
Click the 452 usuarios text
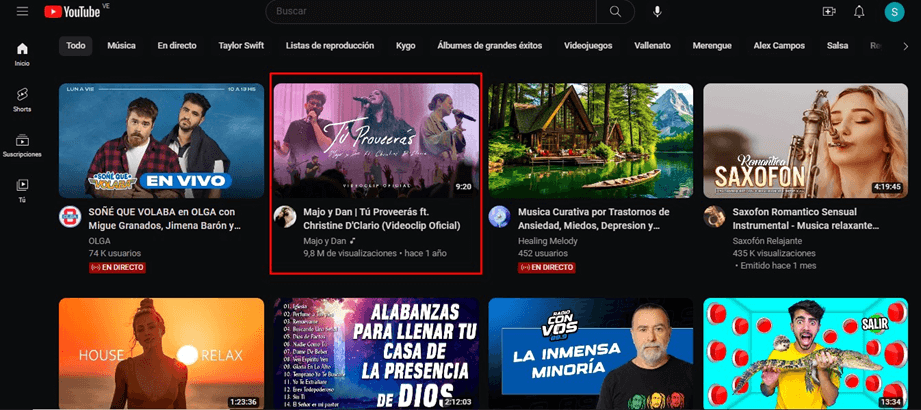543,253
